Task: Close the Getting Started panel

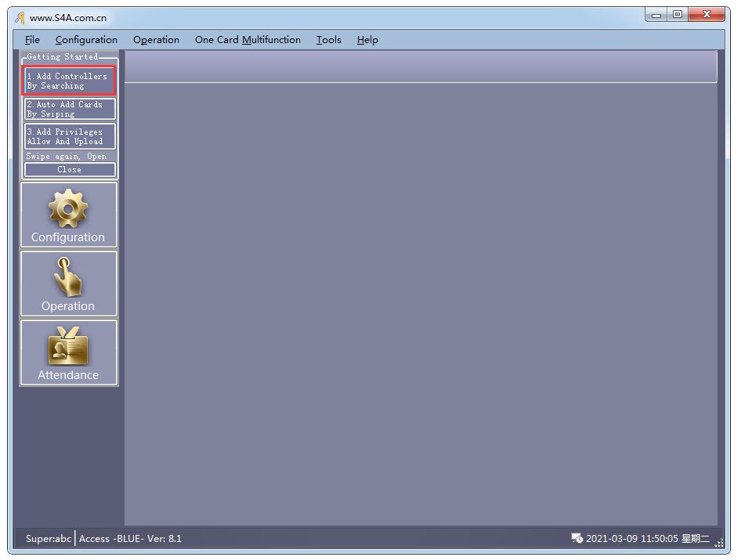Action: tap(70, 169)
